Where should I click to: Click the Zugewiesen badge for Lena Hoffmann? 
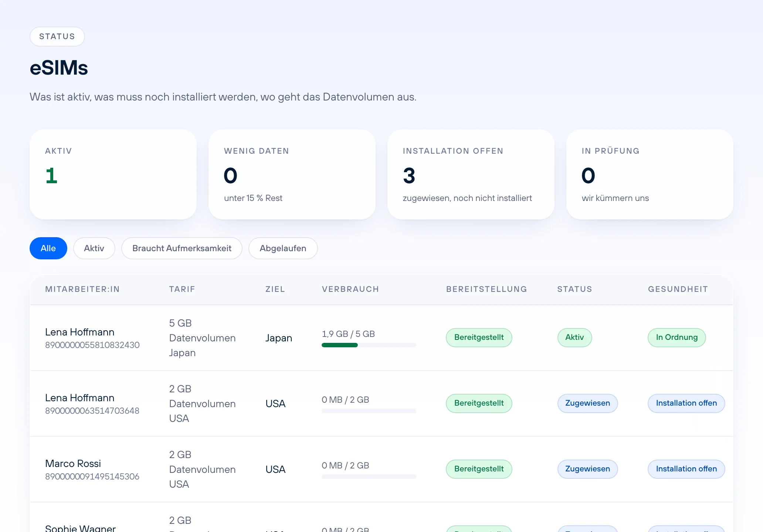pyautogui.click(x=588, y=403)
